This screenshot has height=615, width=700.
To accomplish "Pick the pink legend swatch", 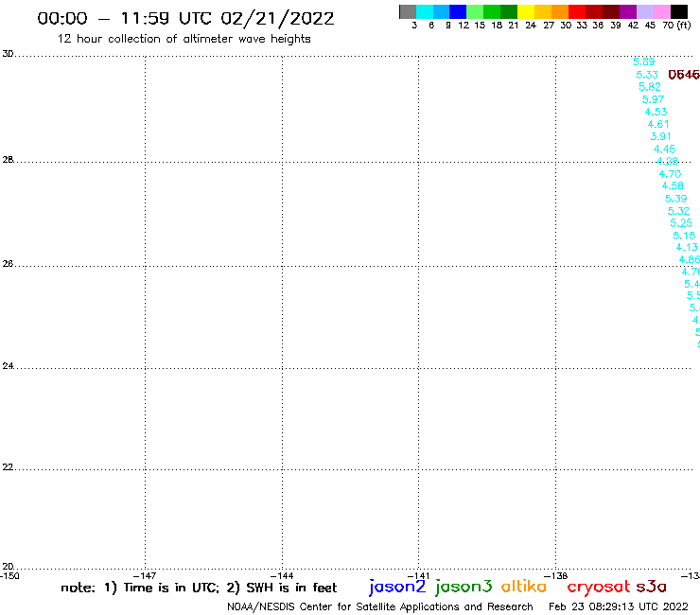I will (662, 11).
